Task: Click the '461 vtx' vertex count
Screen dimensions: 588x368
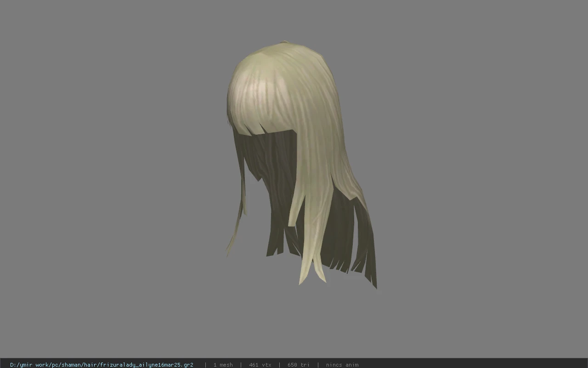Action: pyautogui.click(x=260, y=365)
